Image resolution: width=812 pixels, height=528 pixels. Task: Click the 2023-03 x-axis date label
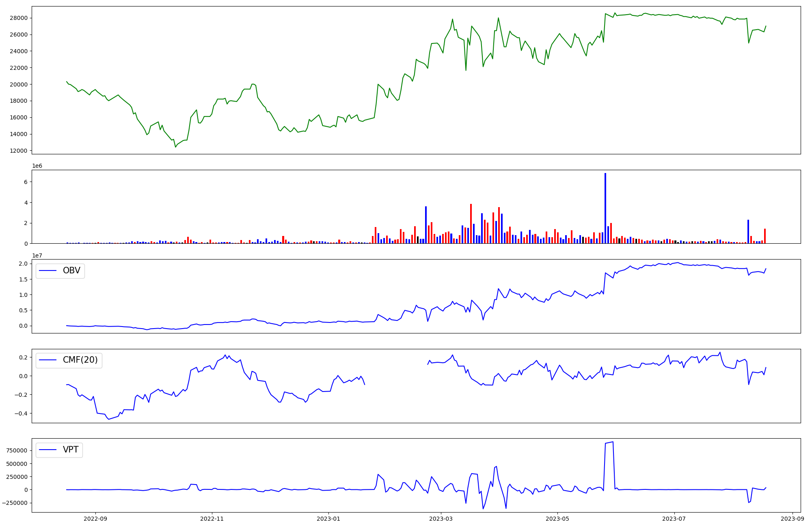[x=441, y=519]
